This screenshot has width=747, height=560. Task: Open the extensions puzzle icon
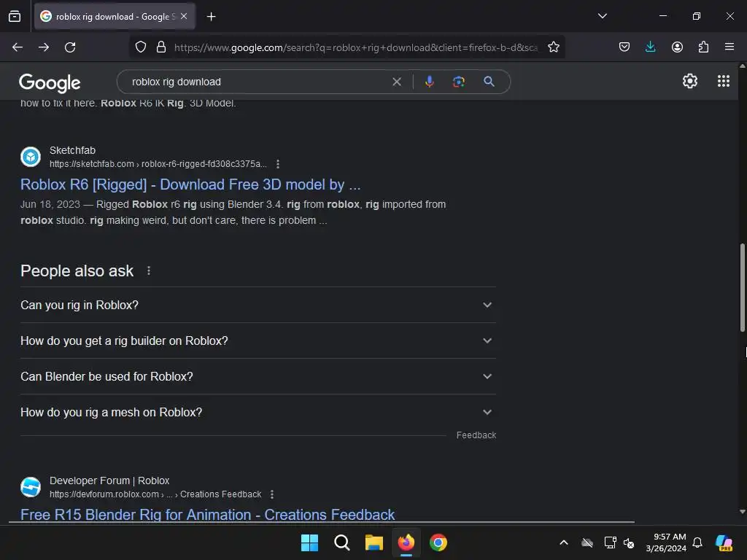pos(703,47)
